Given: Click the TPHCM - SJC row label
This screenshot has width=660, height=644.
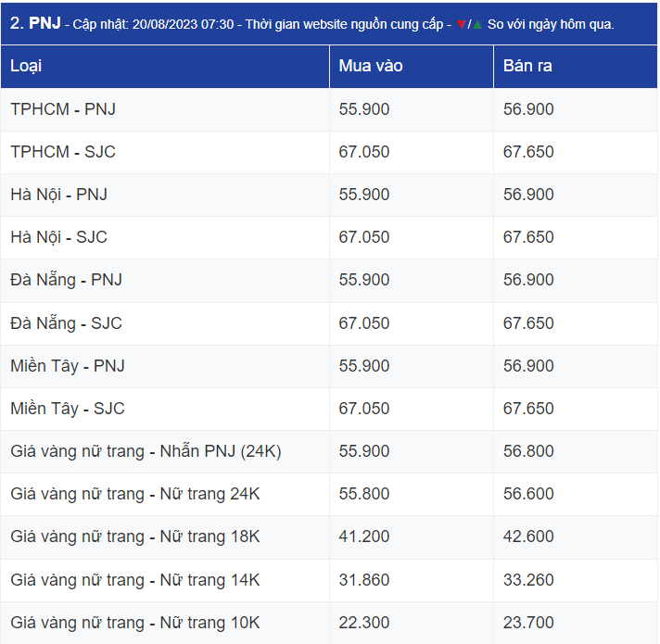Looking at the screenshot, I should coord(63,152).
